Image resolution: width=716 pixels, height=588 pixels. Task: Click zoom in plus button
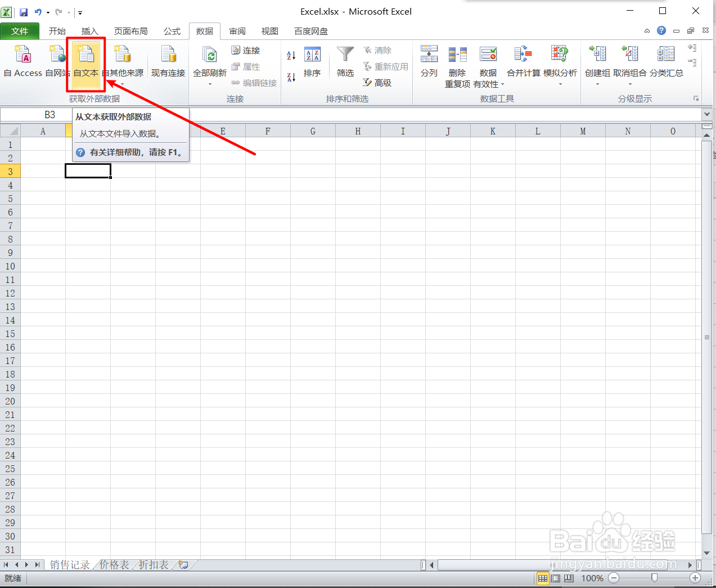pyautogui.click(x=695, y=578)
